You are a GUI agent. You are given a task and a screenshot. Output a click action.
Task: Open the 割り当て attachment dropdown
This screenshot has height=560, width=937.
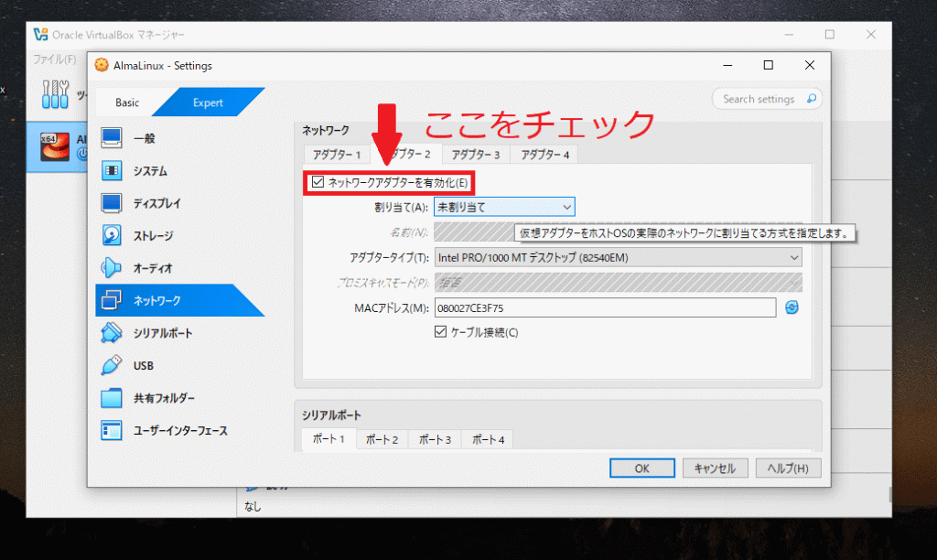click(504, 207)
